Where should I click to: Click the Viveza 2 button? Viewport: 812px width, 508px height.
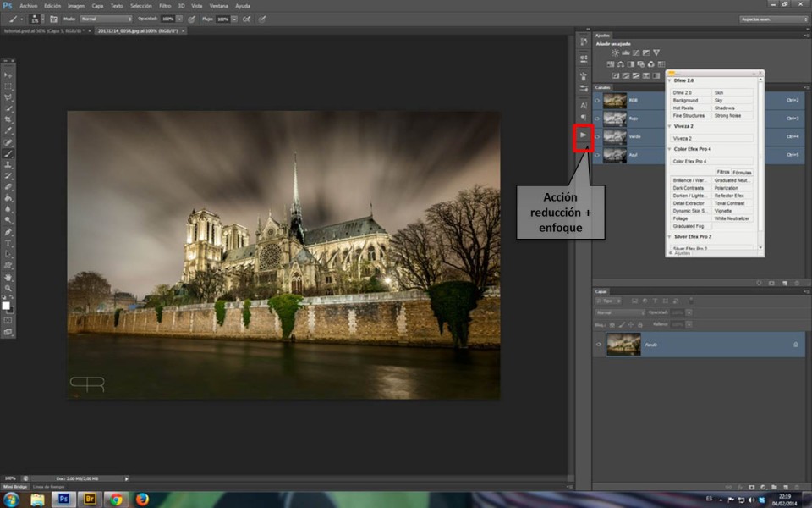(711, 137)
